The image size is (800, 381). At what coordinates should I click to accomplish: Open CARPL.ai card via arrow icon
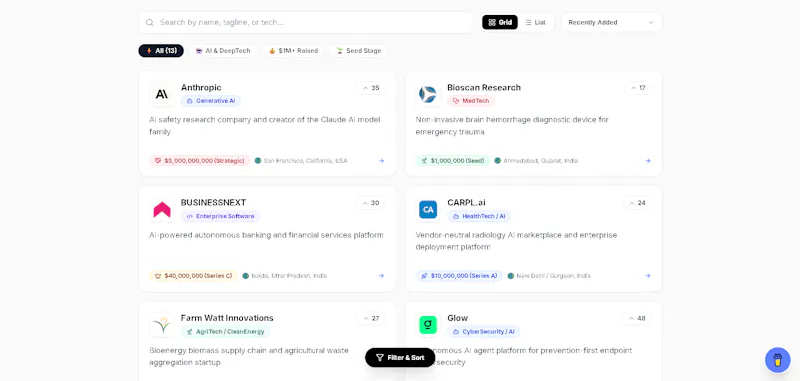647,276
